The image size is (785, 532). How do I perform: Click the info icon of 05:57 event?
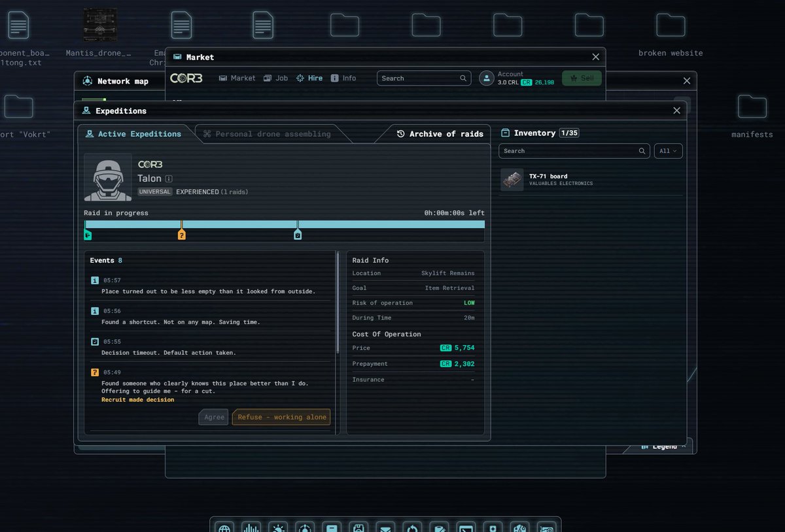pyautogui.click(x=95, y=280)
